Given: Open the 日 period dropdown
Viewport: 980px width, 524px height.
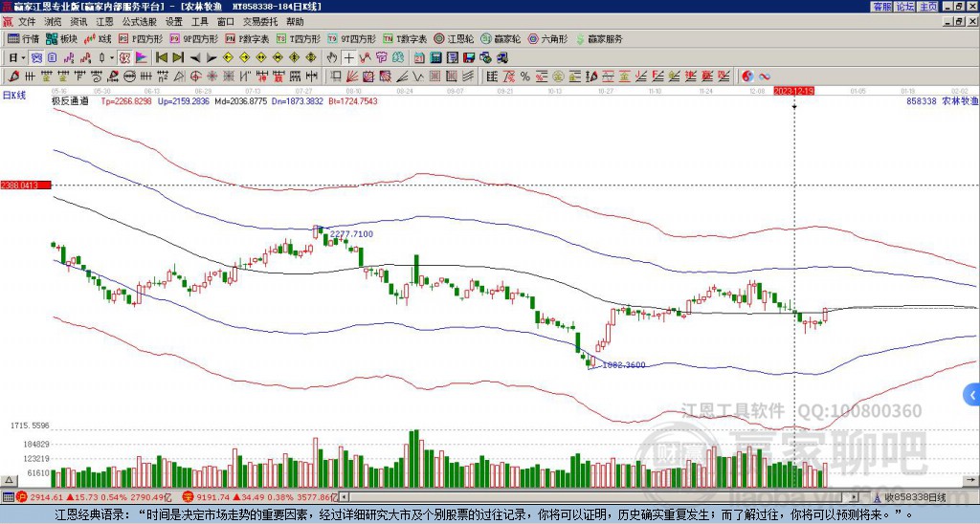Looking at the screenshot, I should [x=16, y=58].
